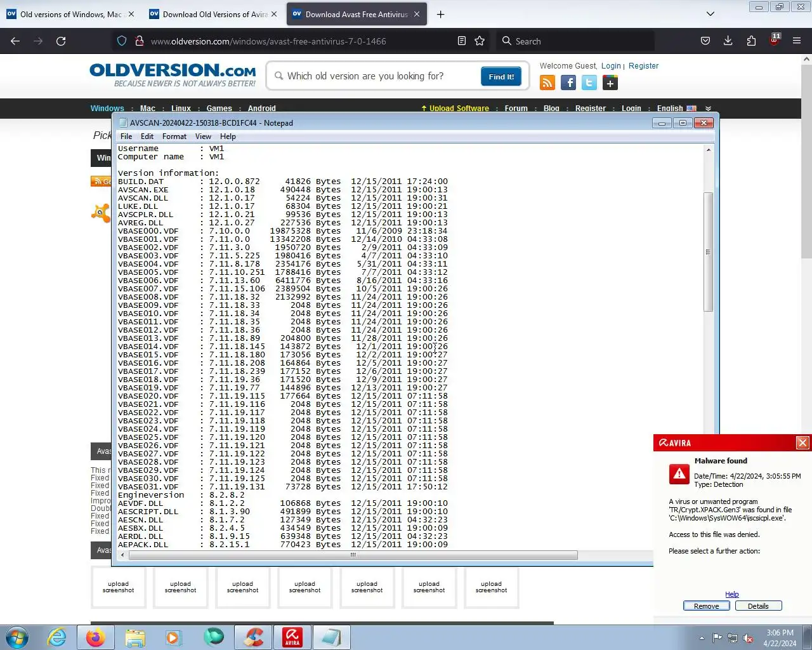Image resolution: width=812 pixels, height=650 pixels.
Task: Open the Games category in site nav
Action: click(219, 109)
